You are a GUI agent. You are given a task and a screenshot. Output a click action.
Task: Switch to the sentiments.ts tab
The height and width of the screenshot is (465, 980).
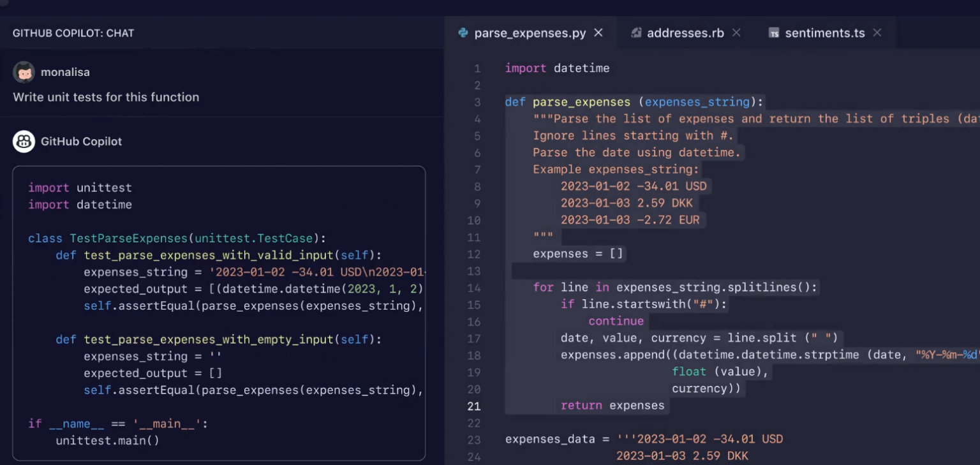(x=826, y=32)
